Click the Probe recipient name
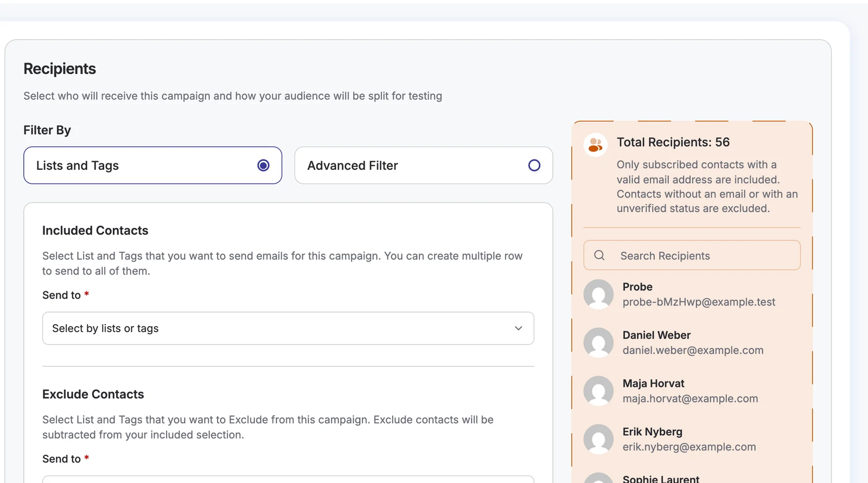 click(637, 287)
